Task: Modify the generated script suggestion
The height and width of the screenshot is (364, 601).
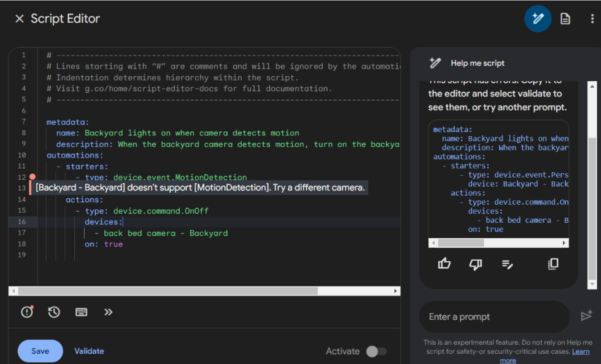Action: pyautogui.click(x=507, y=264)
